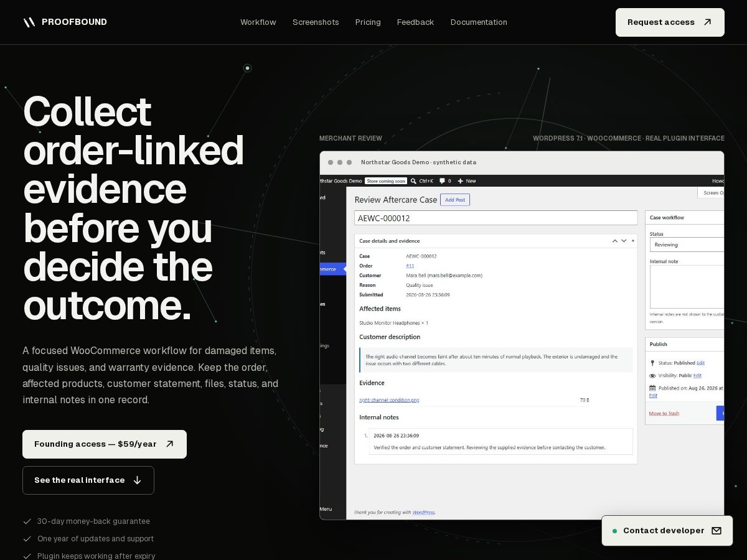Click the 70 B file size text
This screenshot has height=560, width=747.
pos(585,400)
